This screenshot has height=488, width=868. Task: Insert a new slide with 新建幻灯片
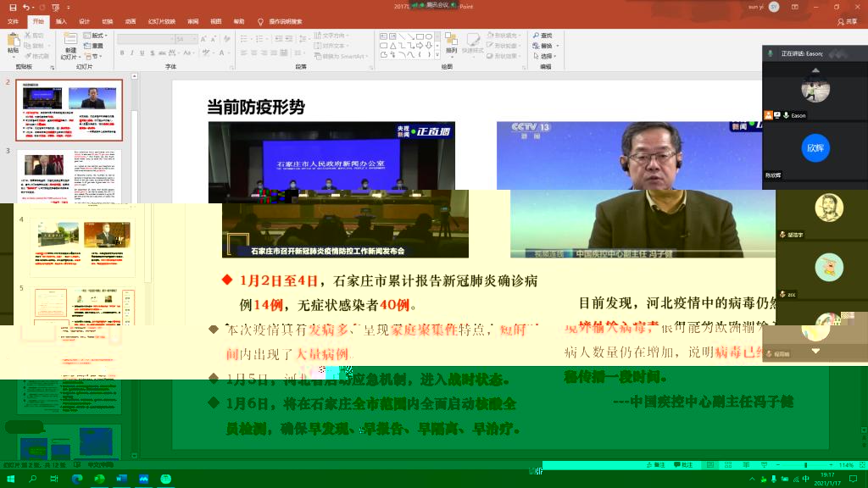pyautogui.click(x=70, y=46)
